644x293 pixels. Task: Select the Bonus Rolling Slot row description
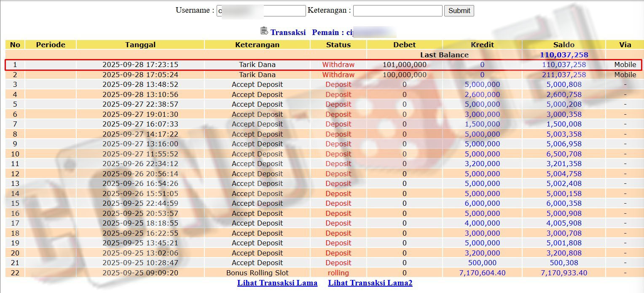pyautogui.click(x=257, y=273)
